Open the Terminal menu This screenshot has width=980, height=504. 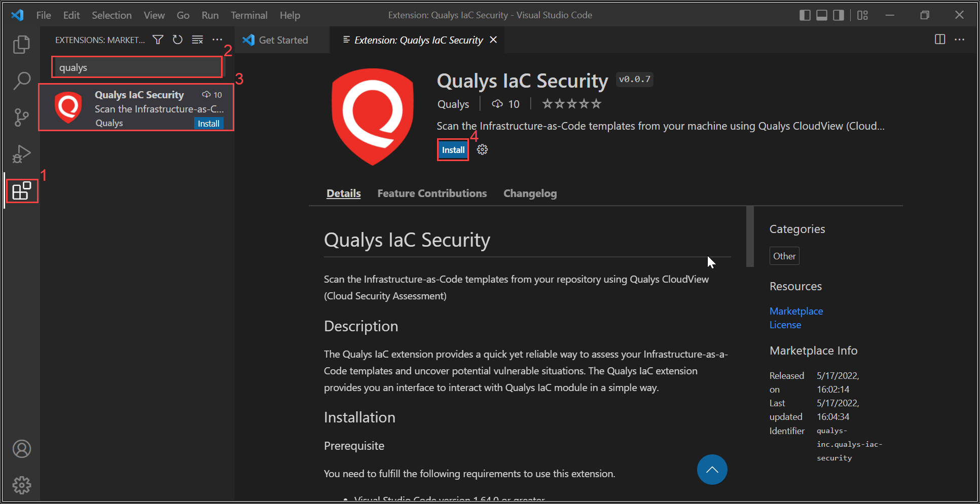pos(249,15)
